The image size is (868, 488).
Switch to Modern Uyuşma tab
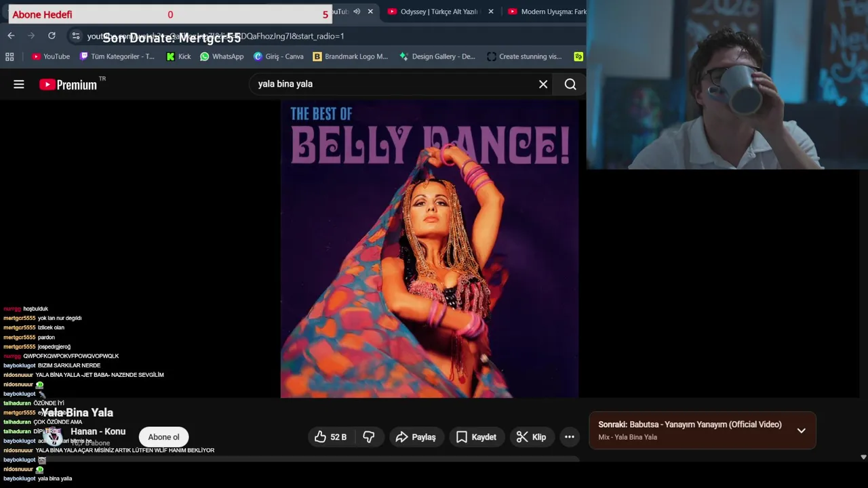pyautogui.click(x=547, y=12)
